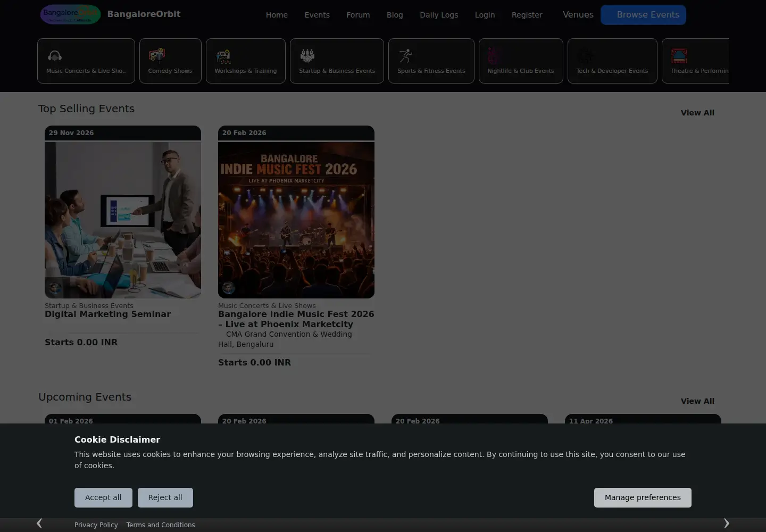Image resolution: width=766 pixels, height=532 pixels.
Task: Click Startup & Business Events label above seminar title
Action: pyautogui.click(x=89, y=305)
